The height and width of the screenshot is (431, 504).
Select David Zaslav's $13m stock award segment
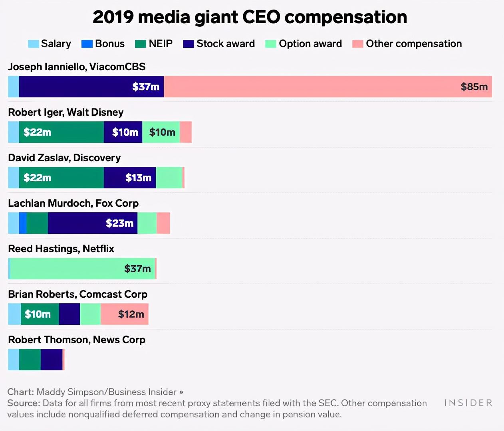130,178
